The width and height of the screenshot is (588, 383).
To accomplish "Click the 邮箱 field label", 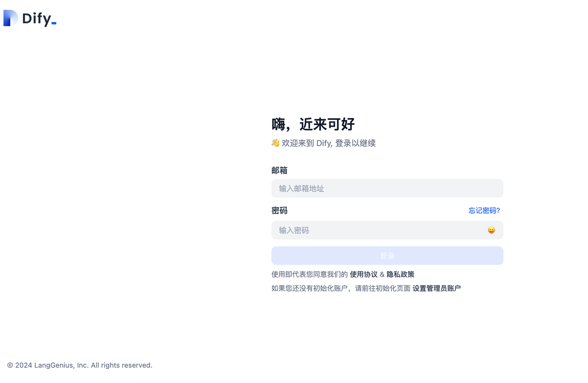I will click(279, 171).
